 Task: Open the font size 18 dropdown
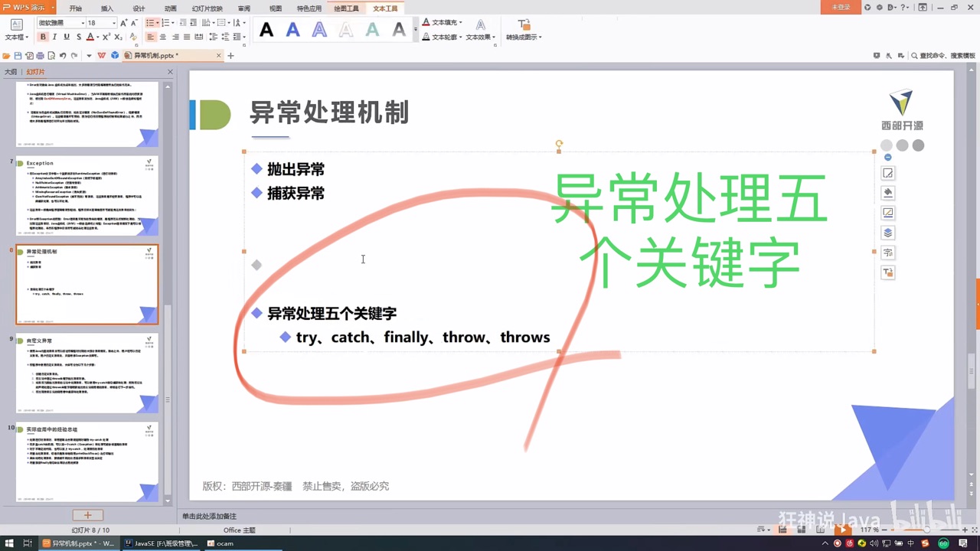[x=113, y=23]
